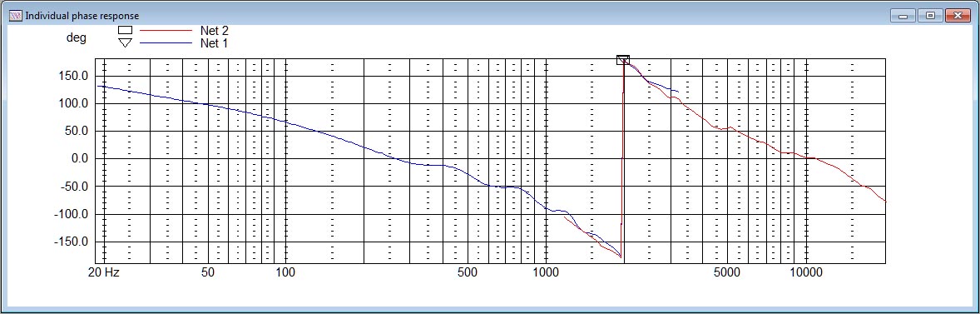Click the 100 frequency axis label
This screenshot has height=314, width=980.
tap(285, 272)
